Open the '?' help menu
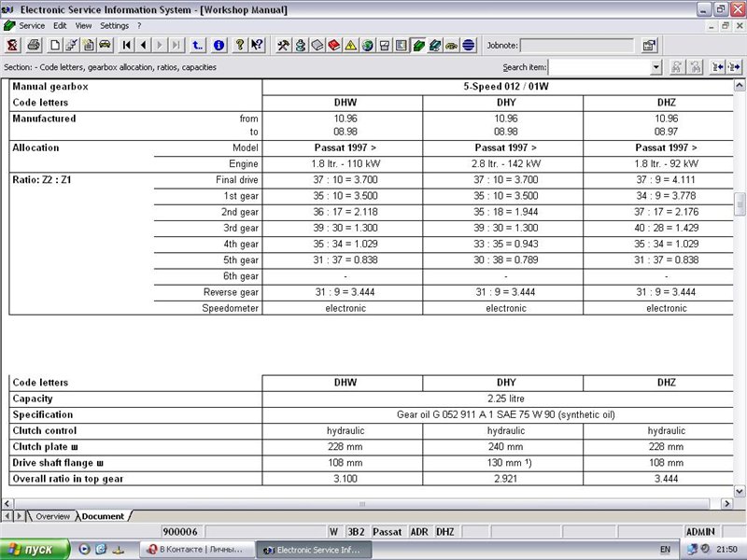 [139, 26]
